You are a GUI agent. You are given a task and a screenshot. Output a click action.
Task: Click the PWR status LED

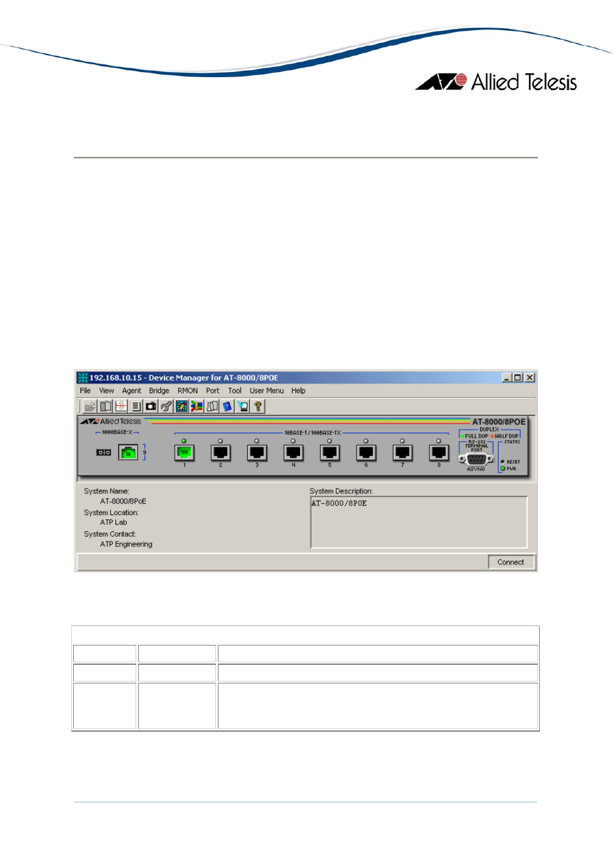point(502,469)
